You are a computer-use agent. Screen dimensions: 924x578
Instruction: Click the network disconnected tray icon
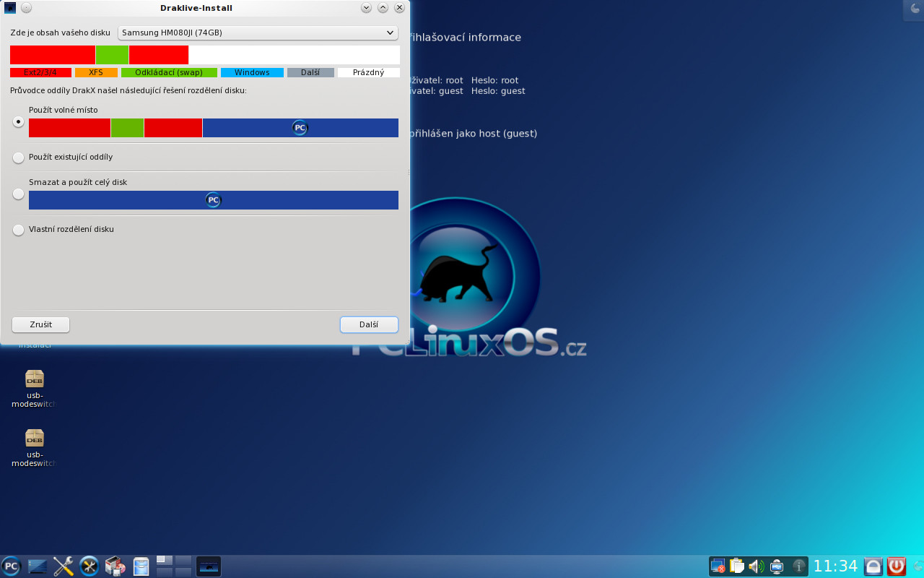718,566
